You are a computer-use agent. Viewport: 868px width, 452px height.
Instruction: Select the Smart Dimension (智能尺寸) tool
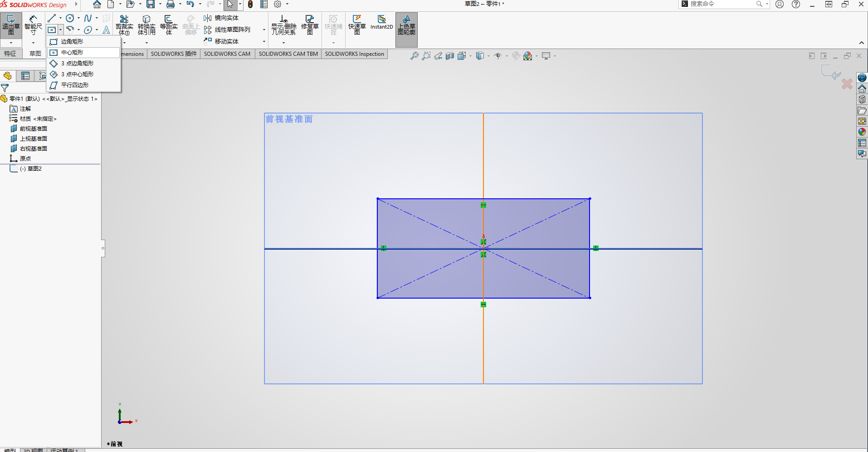(x=33, y=25)
